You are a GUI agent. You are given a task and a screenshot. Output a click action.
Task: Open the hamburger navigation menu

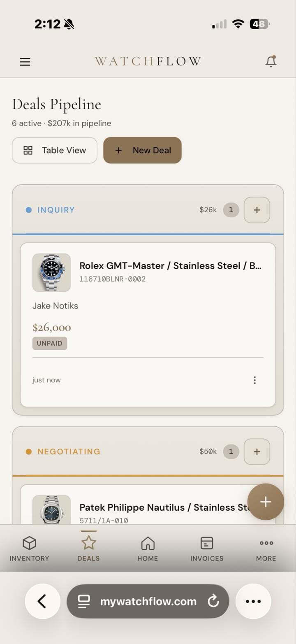tap(25, 62)
